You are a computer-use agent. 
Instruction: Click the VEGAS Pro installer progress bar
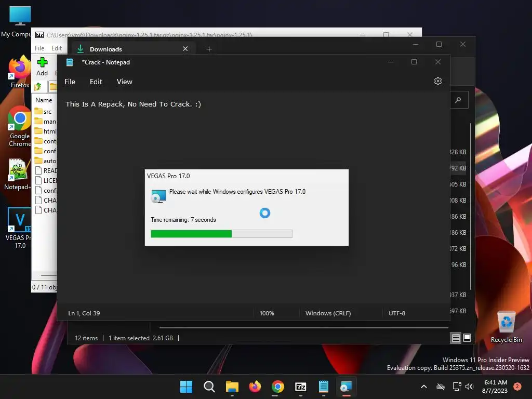pyautogui.click(x=221, y=234)
